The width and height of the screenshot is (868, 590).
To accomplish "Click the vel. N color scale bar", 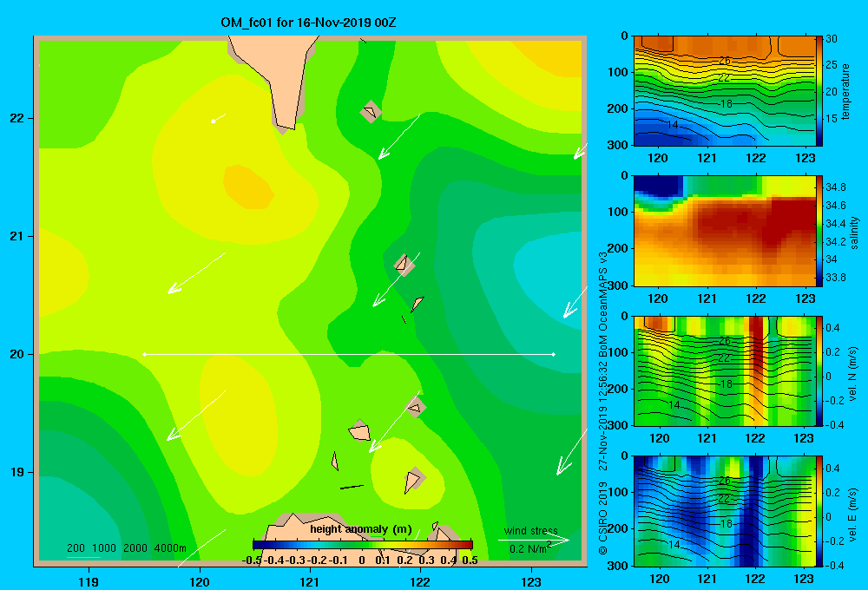I will click(x=819, y=370).
